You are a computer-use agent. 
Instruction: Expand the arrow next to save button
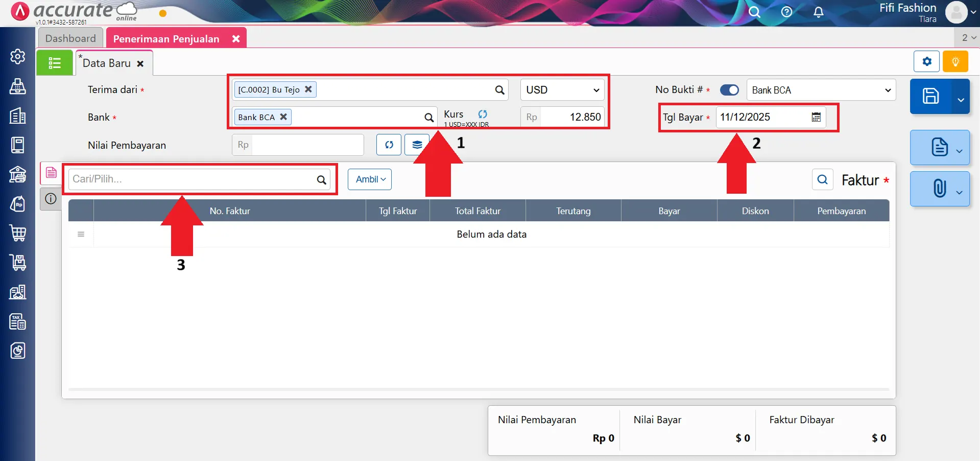(961, 100)
